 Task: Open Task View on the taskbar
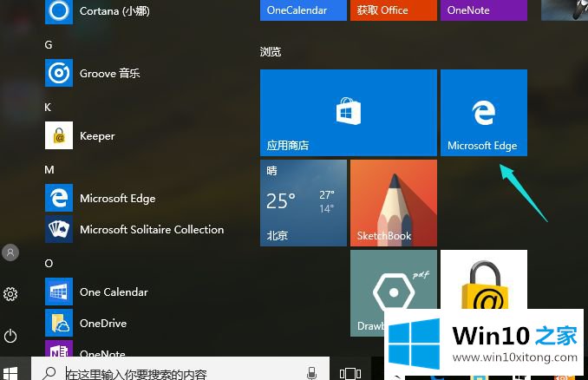[350, 373]
